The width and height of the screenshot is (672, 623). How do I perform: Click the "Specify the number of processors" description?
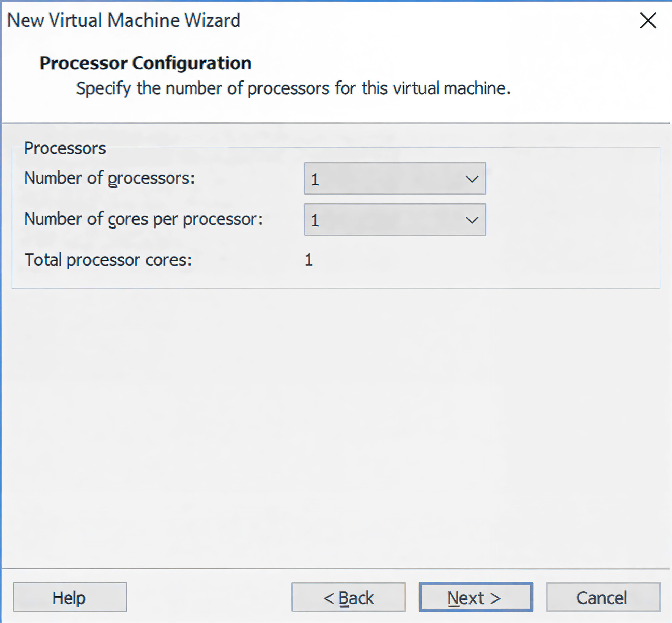pos(293,88)
